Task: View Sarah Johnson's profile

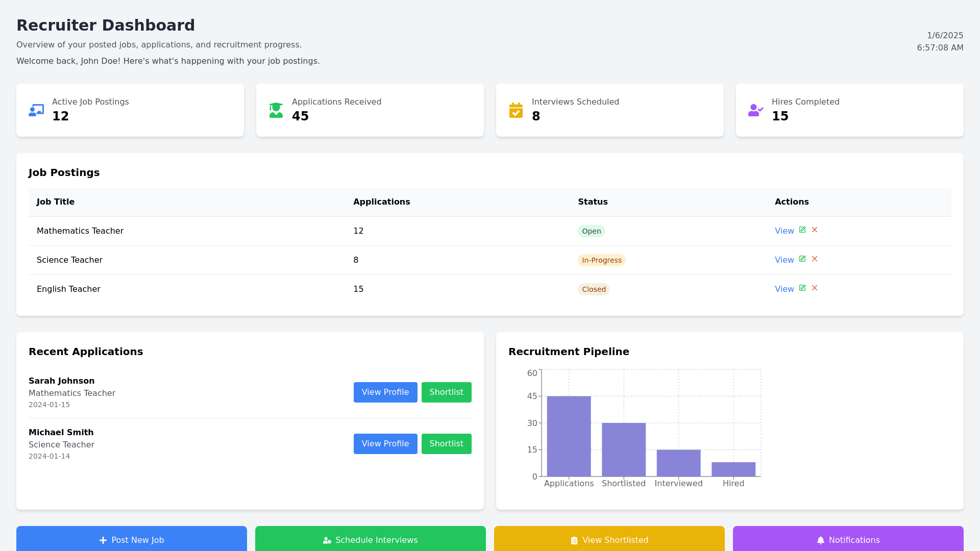Action: coord(385,392)
